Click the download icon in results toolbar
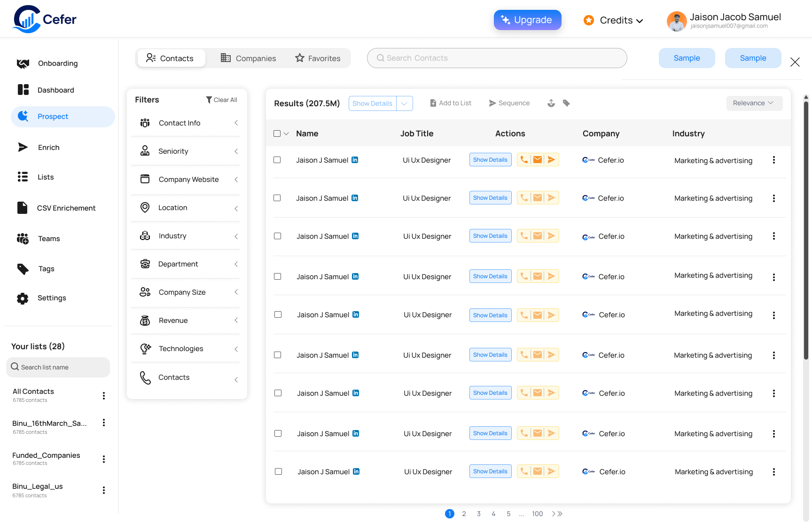Image resolution: width=812 pixels, height=525 pixels. pos(551,103)
